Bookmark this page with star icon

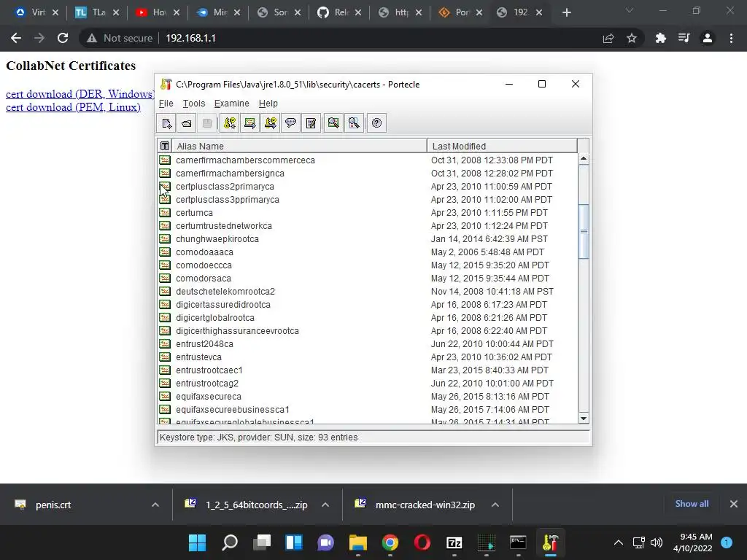(x=632, y=38)
